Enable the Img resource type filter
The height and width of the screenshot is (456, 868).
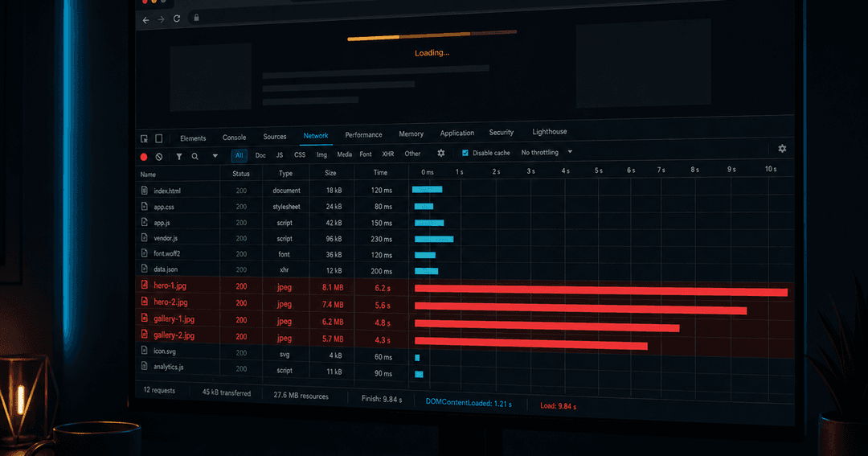point(321,154)
